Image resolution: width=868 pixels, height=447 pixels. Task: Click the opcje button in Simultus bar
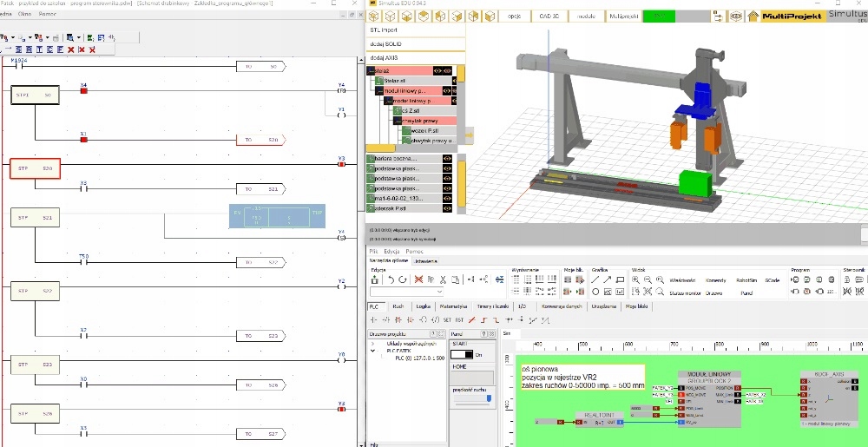(514, 16)
